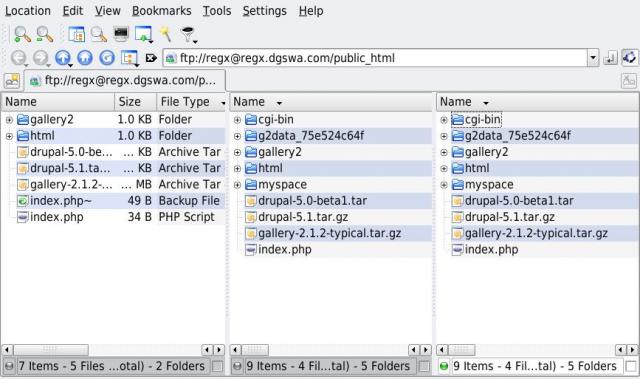The width and height of the screenshot is (640, 379).
Task: Open the Edit menu
Action: click(x=73, y=11)
